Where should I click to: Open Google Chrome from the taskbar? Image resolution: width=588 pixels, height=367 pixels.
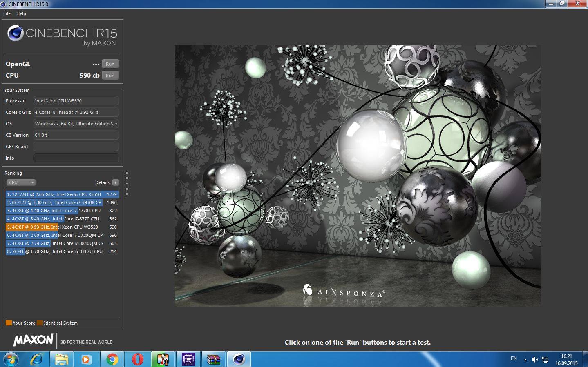(x=112, y=359)
